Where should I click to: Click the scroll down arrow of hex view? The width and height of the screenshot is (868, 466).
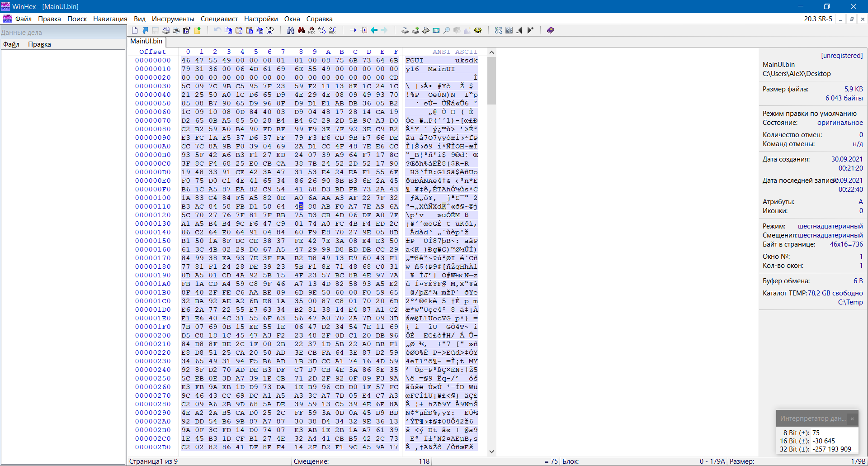(491, 451)
